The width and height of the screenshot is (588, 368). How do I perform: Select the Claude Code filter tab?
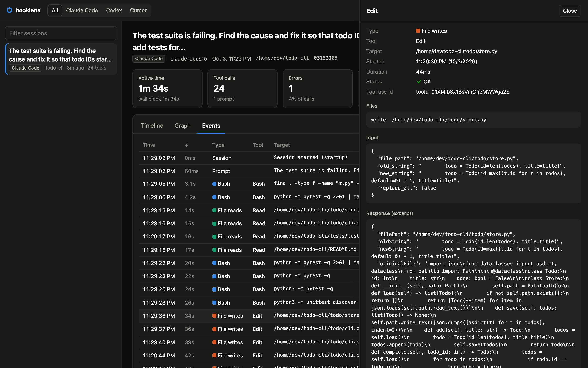tap(82, 10)
